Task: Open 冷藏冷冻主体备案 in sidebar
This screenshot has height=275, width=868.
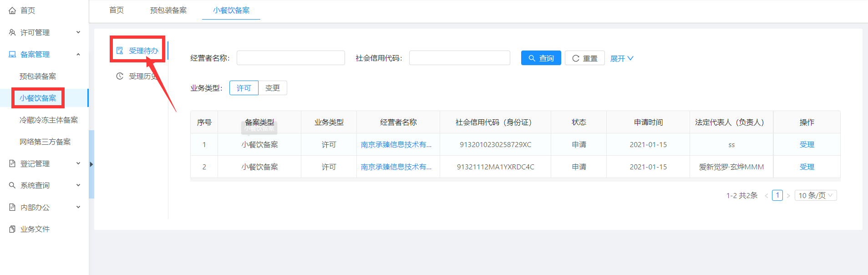Action: (49, 120)
